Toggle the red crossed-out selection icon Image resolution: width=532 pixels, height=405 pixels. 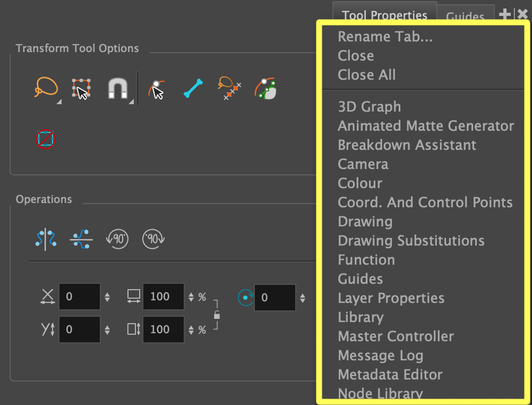click(46, 139)
